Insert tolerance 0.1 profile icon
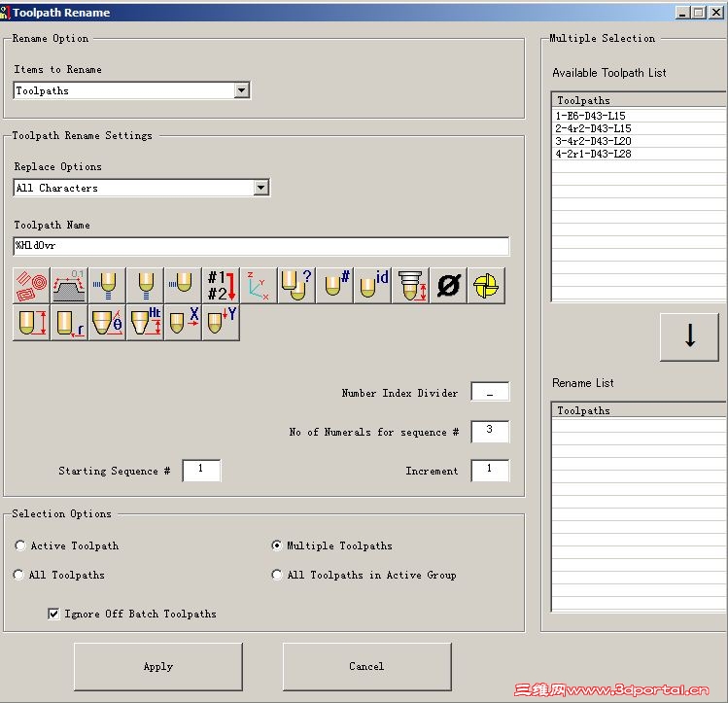This screenshot has width=728, height=703. 69,286
